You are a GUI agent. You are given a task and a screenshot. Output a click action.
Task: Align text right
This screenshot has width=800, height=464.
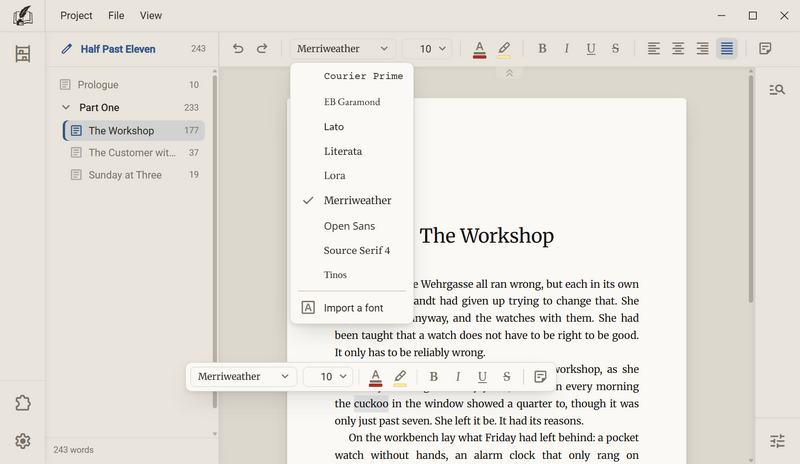pyautogui.click(x=703, y=48)
